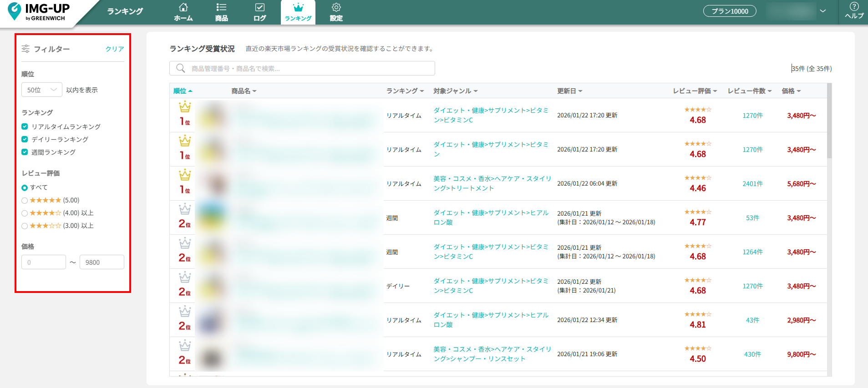Toggle the weekly ranking checkbox

point(25,152)
